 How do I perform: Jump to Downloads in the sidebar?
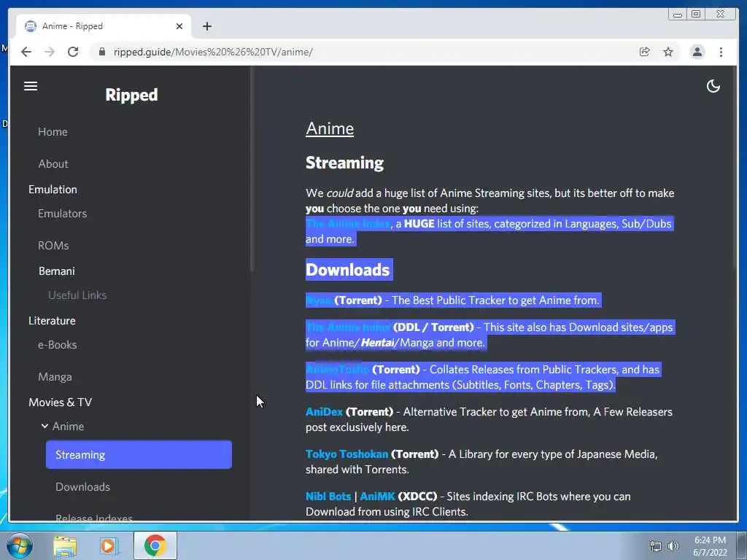(82, 486)
